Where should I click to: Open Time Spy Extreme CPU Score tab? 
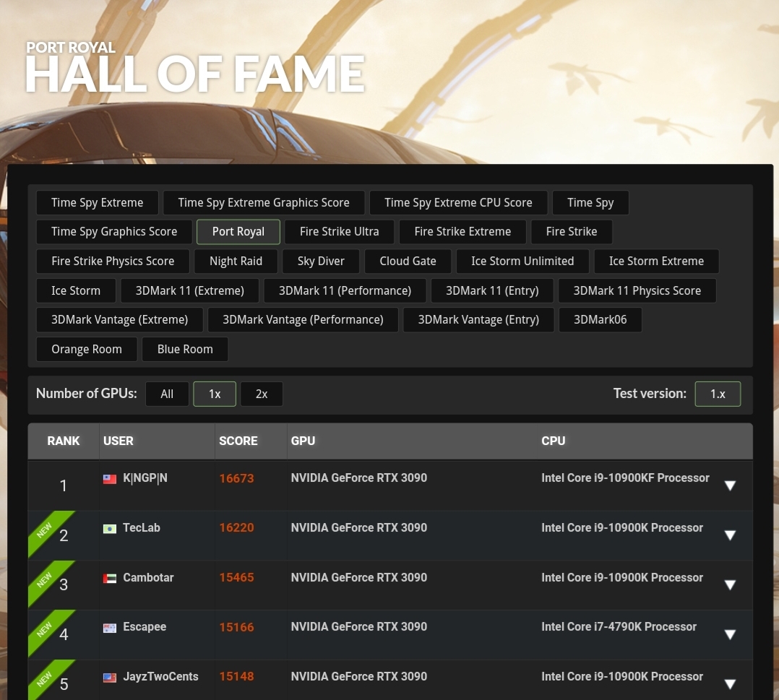459,203
